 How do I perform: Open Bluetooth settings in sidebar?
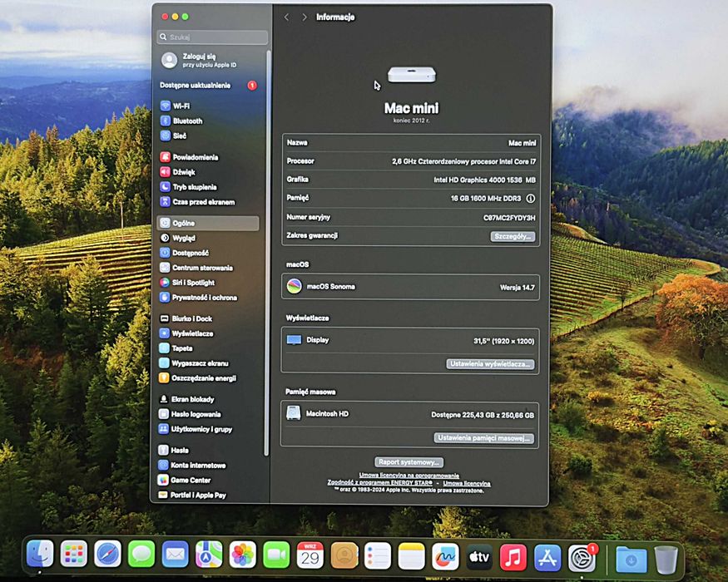click(181, 121)
